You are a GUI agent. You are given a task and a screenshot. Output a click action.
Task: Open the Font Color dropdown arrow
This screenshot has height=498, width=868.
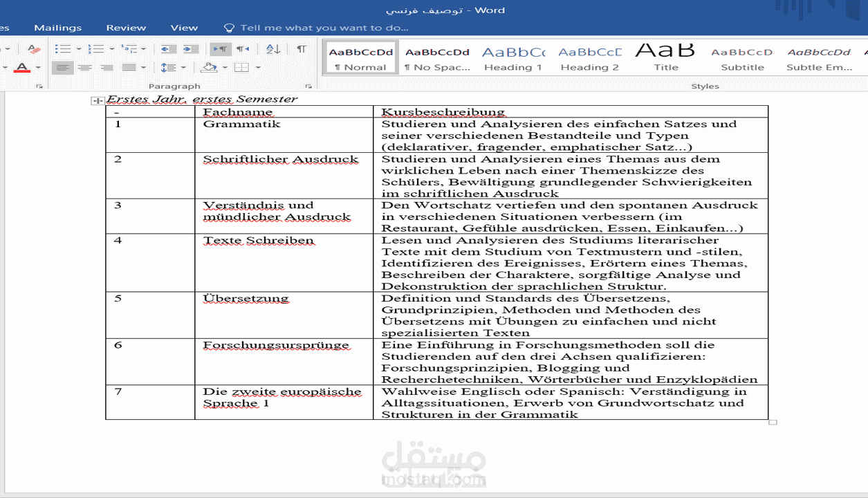tap(38, 68)
